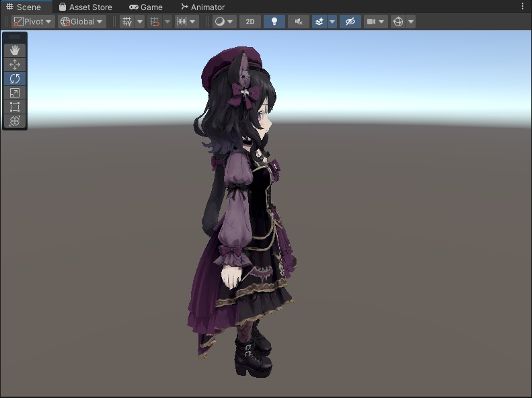This screenshot has width=532, height=398.
Task: Toggle hidden objects scene visibility
Action: (350, 22)
